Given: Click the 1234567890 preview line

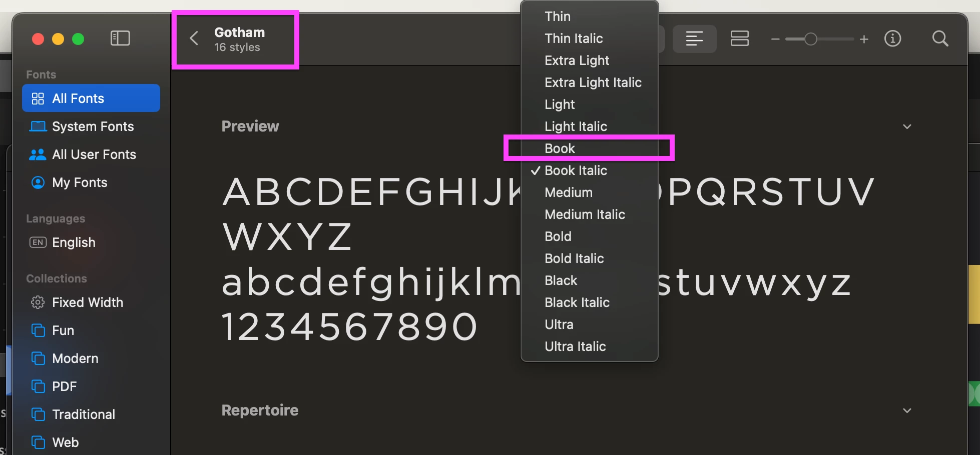Looking at the screenshot, I should pos(349,327).
